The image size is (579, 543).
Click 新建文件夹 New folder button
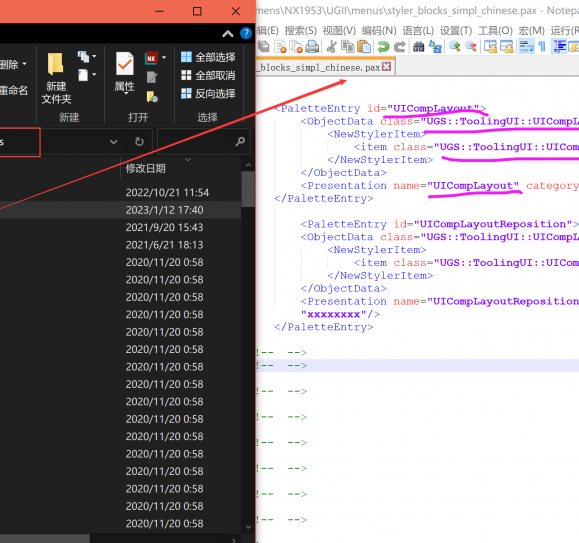56,78
